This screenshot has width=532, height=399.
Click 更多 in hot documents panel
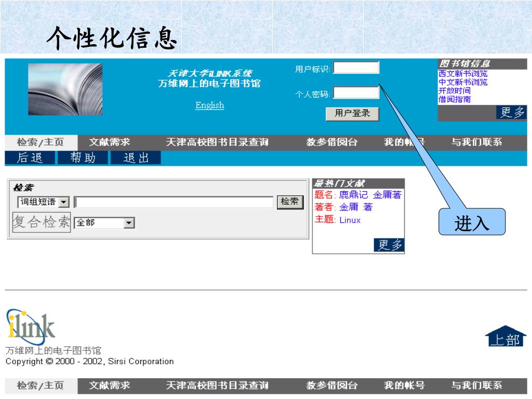click(389, 245)
